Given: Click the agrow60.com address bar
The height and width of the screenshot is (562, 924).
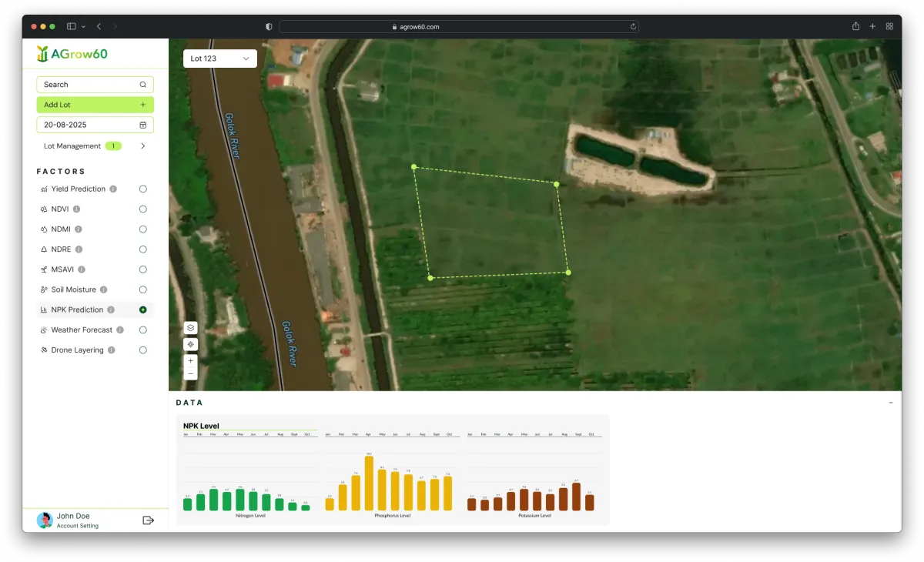Looking at the screenshot, I should tap(459, 26).
